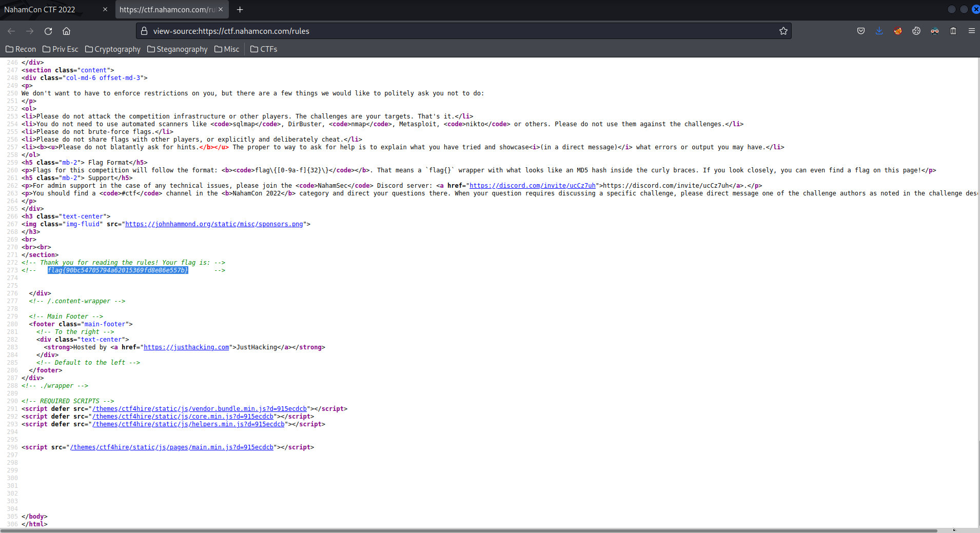Close the ctf.nahamcon.com/rules source tab
The image size is (980, 533).
coord(221,9)
